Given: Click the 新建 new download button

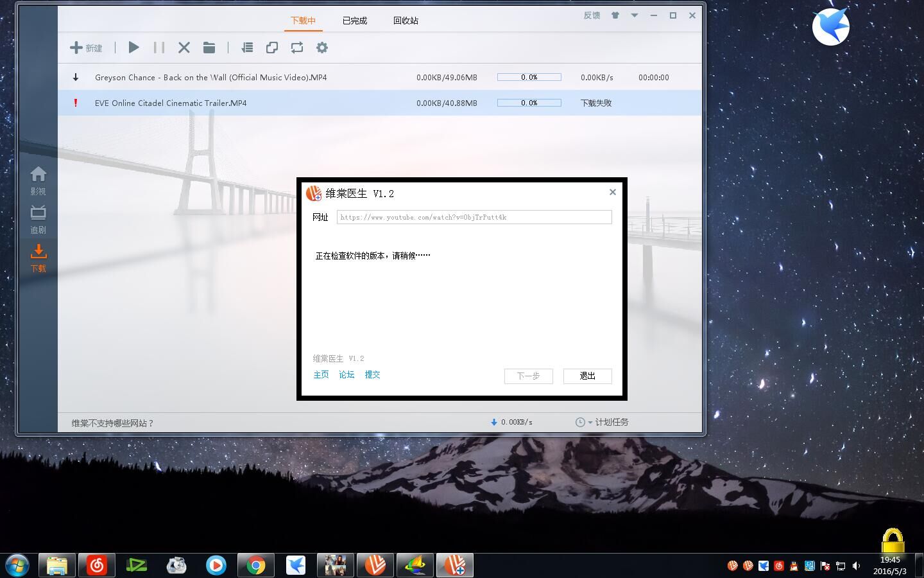Looking at the screenshot, I should pos(86,48).
